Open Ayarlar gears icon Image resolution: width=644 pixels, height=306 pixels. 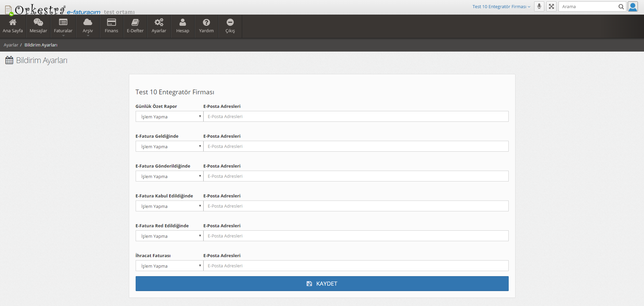[x=159, y=22]
